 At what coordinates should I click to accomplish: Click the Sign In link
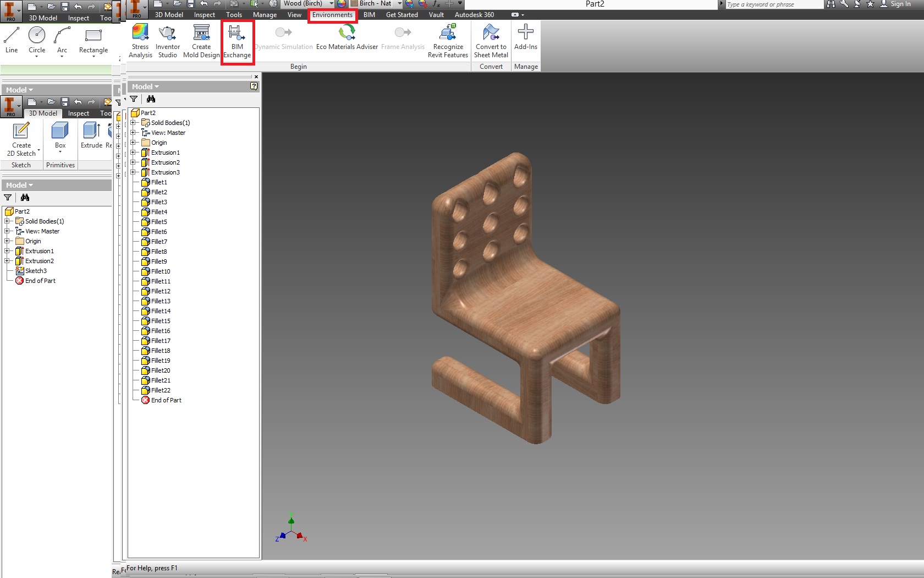pyautogui.click(x=900, y=4)
